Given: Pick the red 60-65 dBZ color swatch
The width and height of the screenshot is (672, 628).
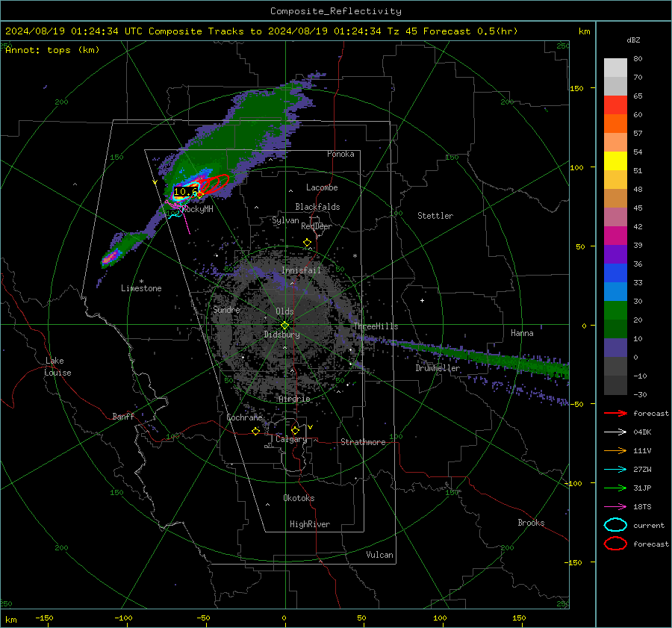Looking at the screenshot, I should click(x=615, y=105).
